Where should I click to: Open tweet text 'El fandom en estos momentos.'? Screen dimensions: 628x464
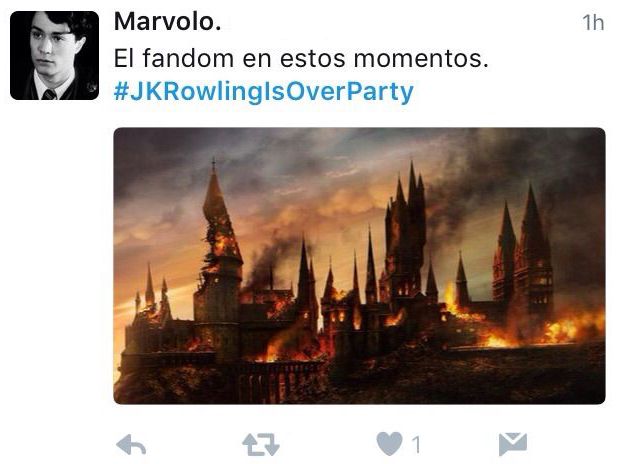tap(301, 58)
